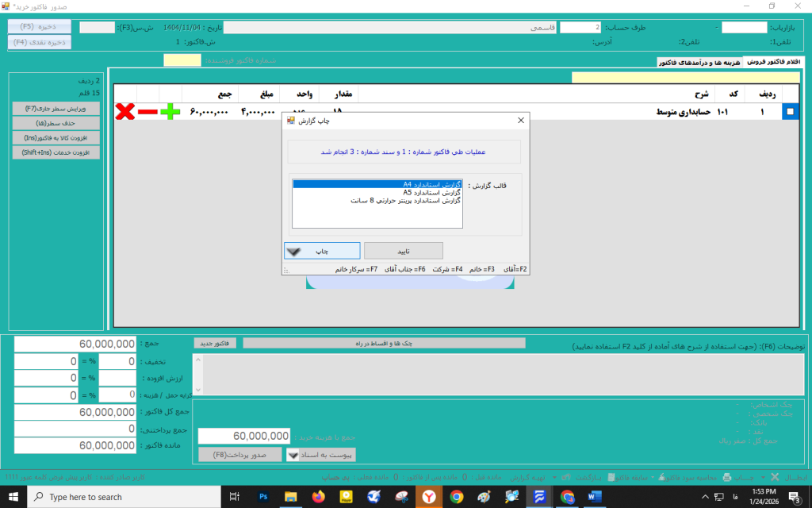Launch Google Chrome from the taskbar
The image size is (812, 508).
point(456,497)
